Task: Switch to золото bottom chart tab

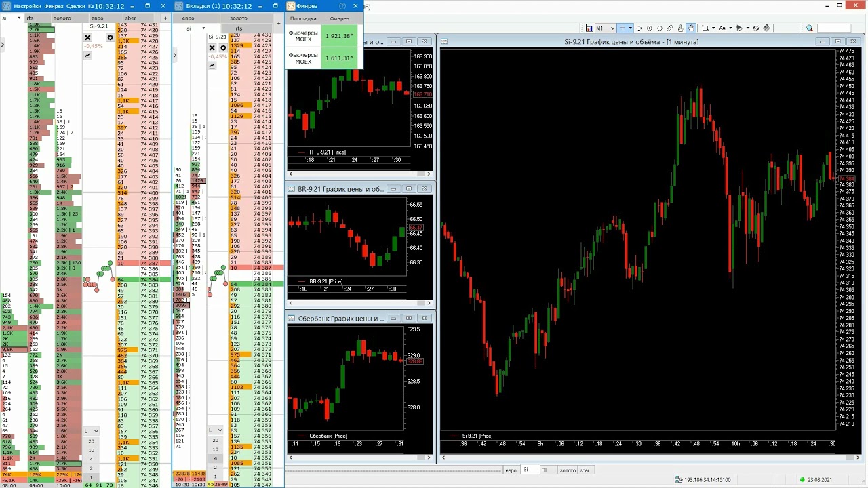Action: coord(567,470)
